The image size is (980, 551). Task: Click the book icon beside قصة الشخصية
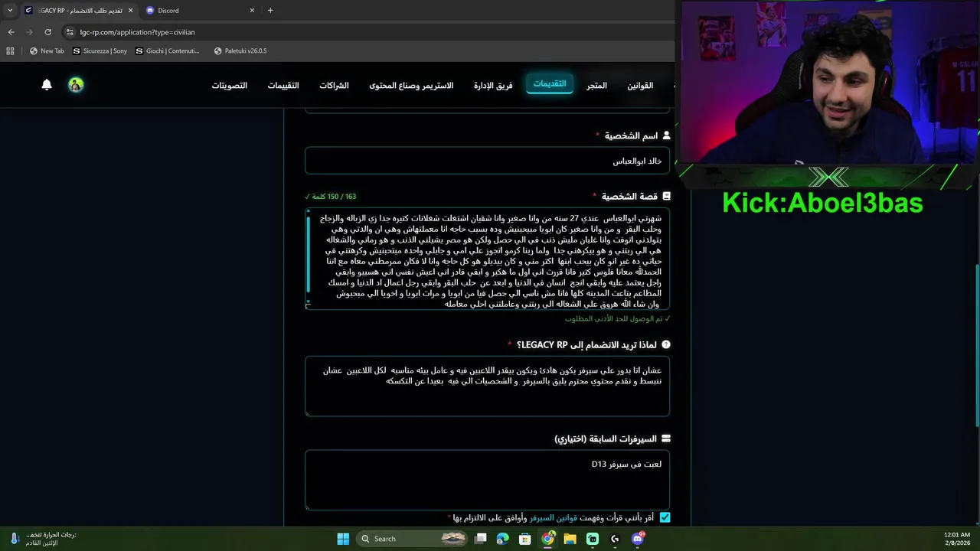pos(666,197)
